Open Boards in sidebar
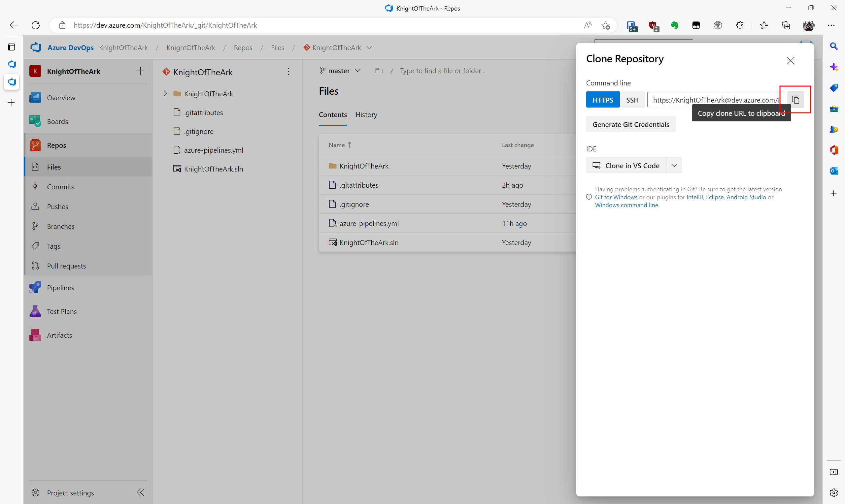Image resolution: width=845 pixels, height=504 pixels. click(57, 121)
